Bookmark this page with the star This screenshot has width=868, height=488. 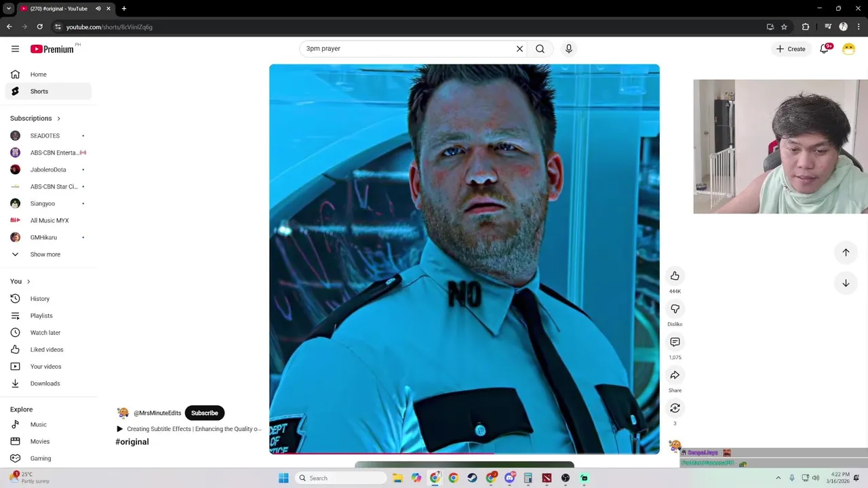[x=784, y=27]
